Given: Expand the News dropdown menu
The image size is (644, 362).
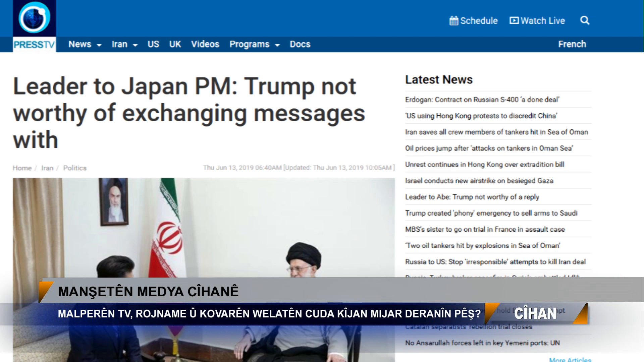Looking at the screenshot, I should coord(85,44).
